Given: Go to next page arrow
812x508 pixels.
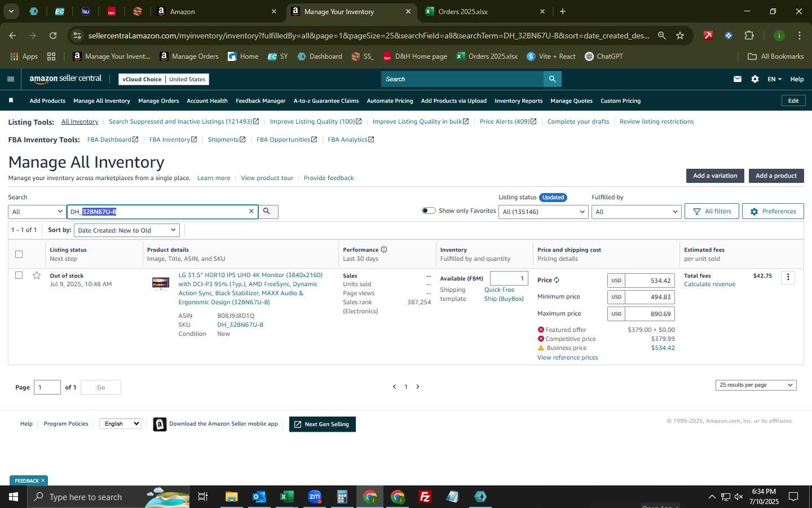Looking at the screenshot, I should pos(418,387).
